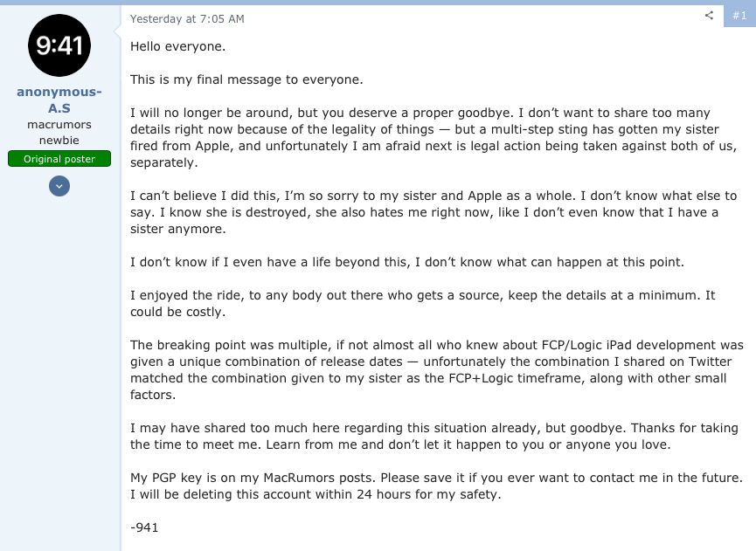Viewport: 756px width, 551px height.
Task: Click the share icon on the post
Action: [709, 16]
